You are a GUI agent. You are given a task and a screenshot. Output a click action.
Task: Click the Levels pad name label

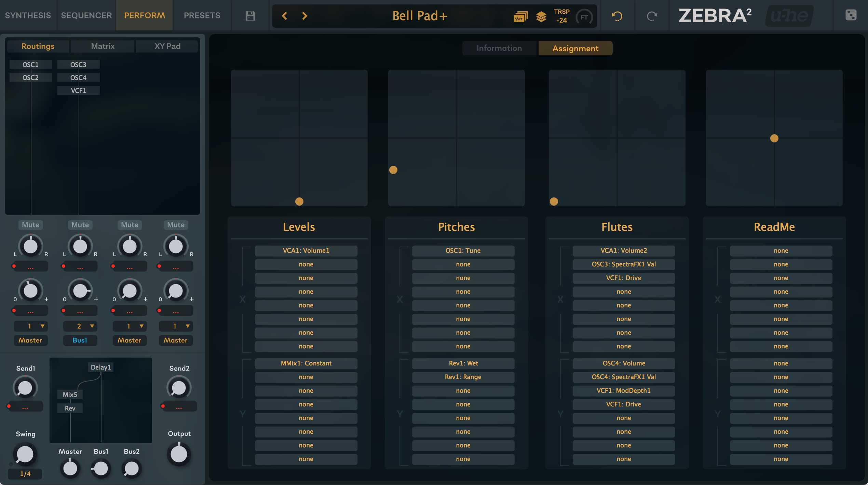coord(299,227)
